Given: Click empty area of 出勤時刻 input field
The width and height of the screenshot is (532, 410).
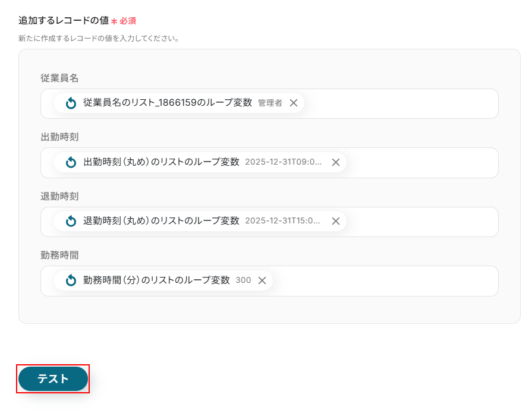Looking at the screenshot, I should [421, 163].
